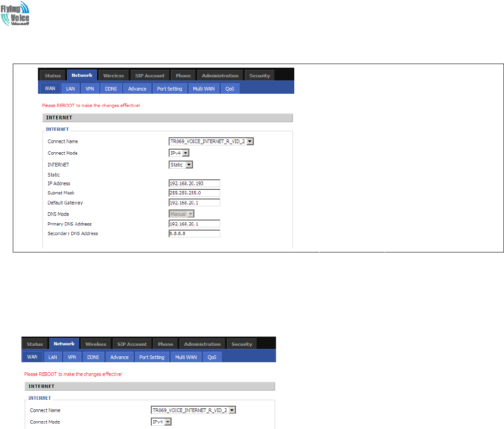Click the Secondary DNS Address label
This screenshot has width=504, height=429.
point(73,233)
